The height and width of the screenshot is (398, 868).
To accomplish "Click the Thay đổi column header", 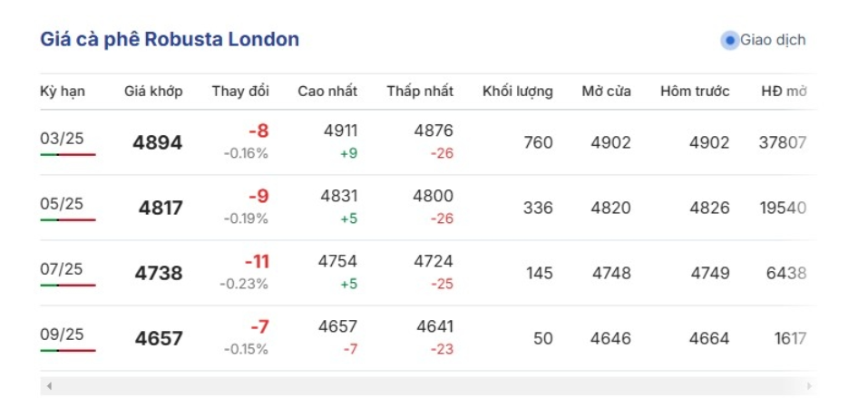I will (240, 92).
